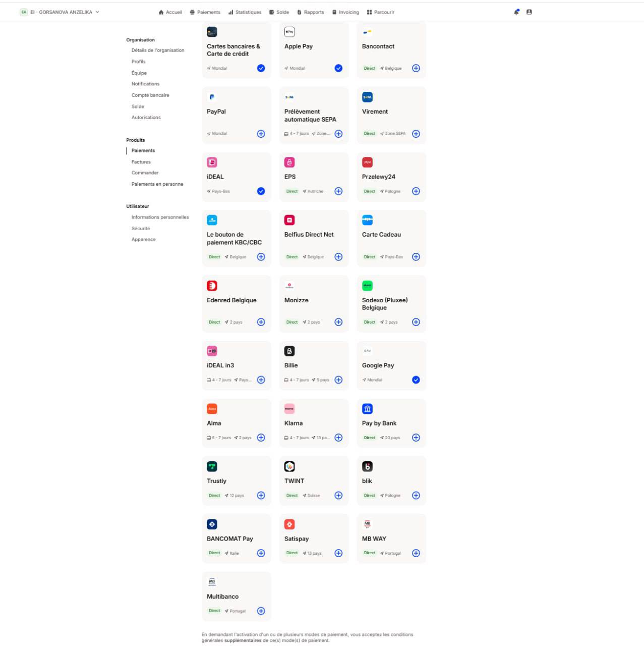Click the BANCOMAT Pay logo icon
Screen dimensions: 644x646
pos(212,524)
